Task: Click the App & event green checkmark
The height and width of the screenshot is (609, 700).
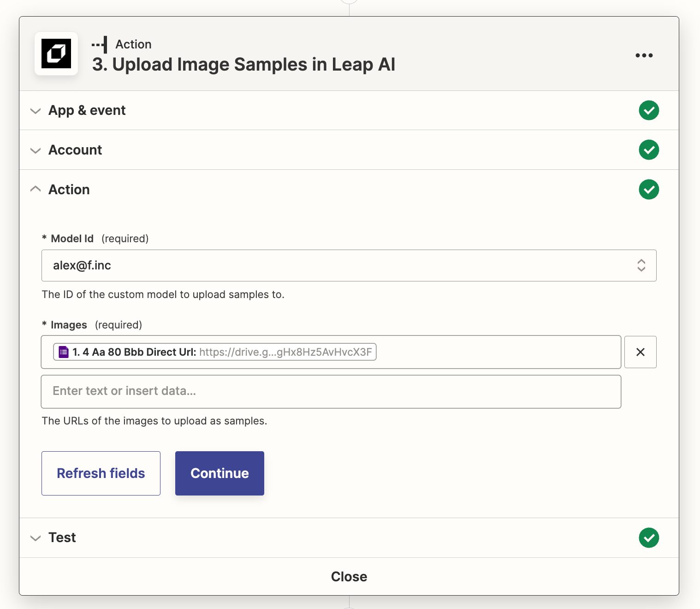Action: pos(649,110)
